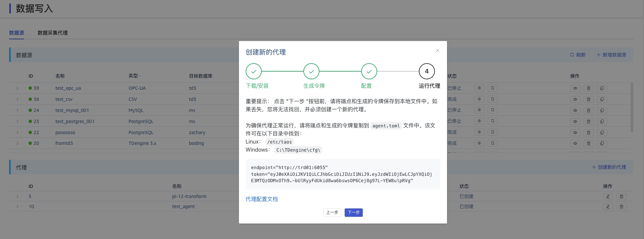This screenshot has height=239, width=644.
Task: Click the restart icon for test_csv row
Action: (x=493, y=99)
